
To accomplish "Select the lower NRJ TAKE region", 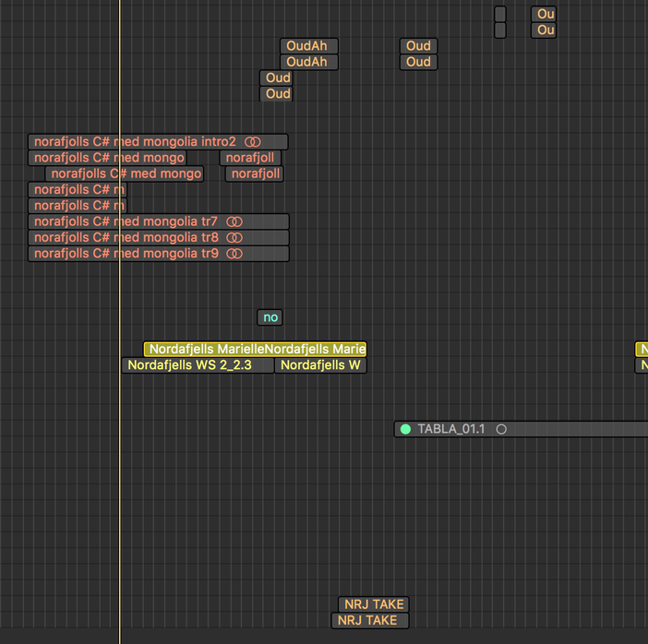I will click(369, 621).
